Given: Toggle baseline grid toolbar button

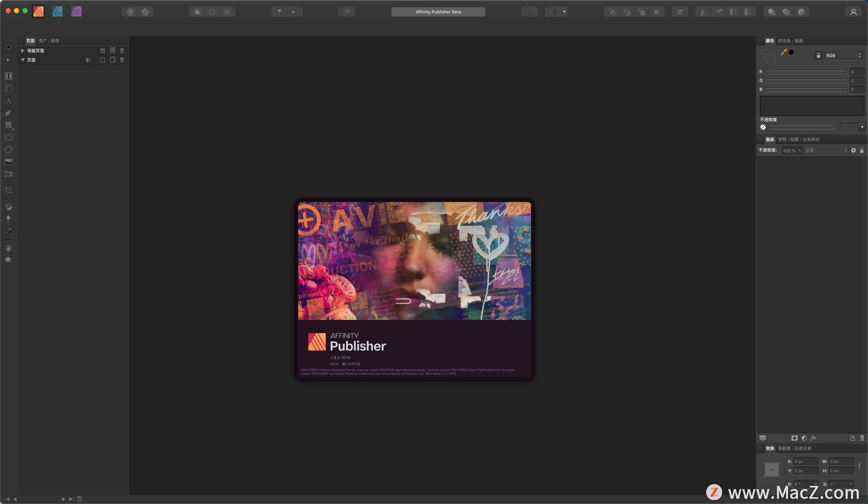Looking at the screenshot, I should 530,12.
